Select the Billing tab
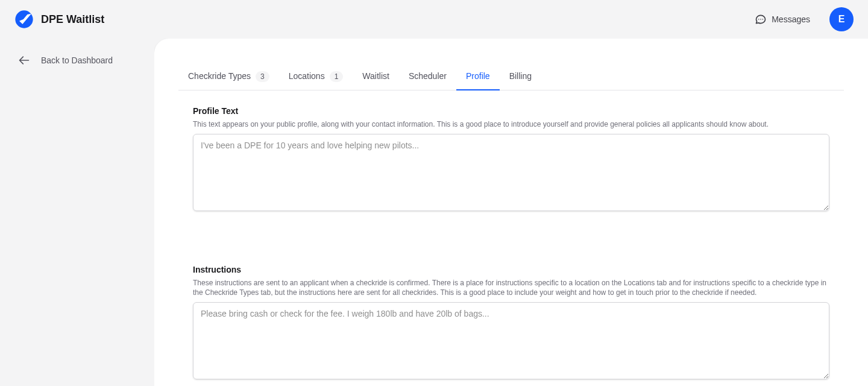Viewport: 868px width, 386px height. click(x=520, y=76)
